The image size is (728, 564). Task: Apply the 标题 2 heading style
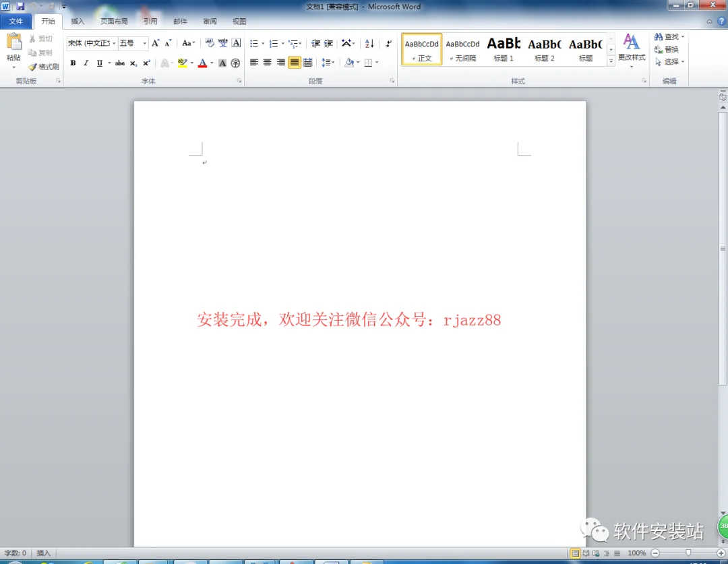545,49
